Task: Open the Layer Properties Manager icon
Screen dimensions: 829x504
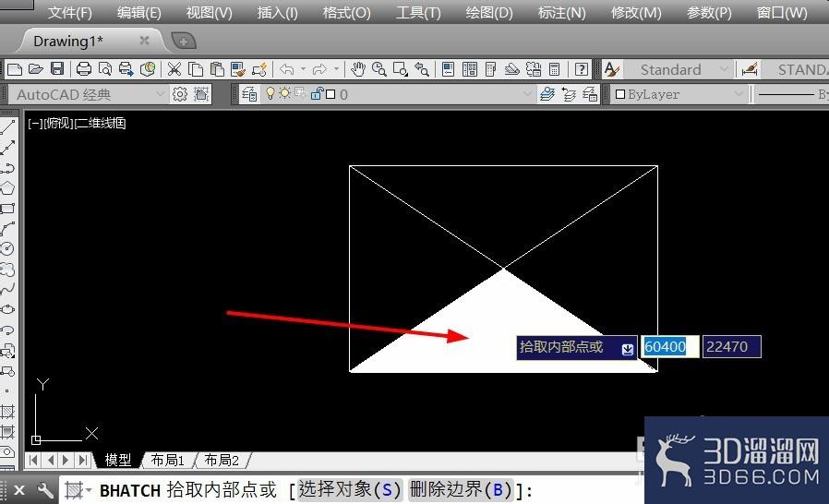Action: click(x=249, y=94)
